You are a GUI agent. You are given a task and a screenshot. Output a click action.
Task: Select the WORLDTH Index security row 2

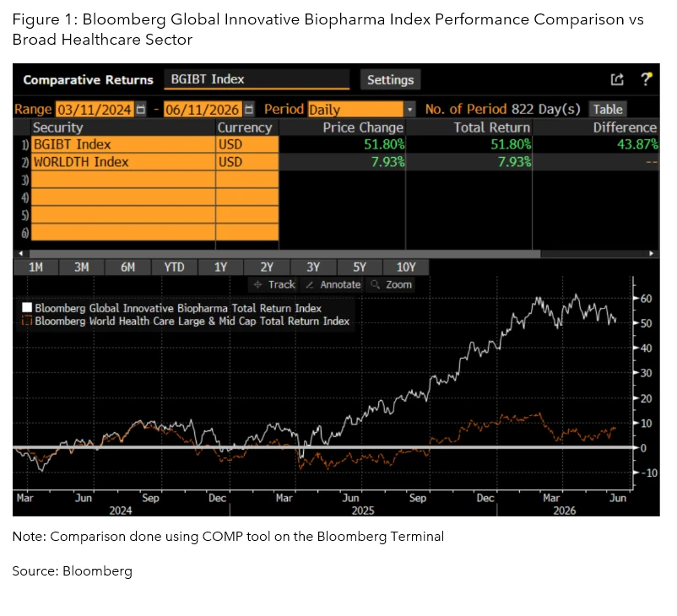click(123, 162)
